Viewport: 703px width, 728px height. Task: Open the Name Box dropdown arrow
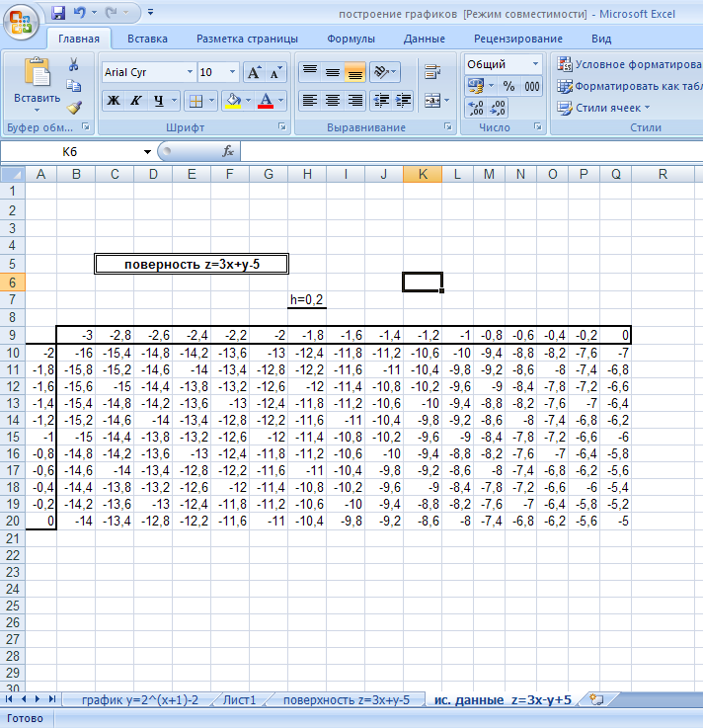(147, 152)
